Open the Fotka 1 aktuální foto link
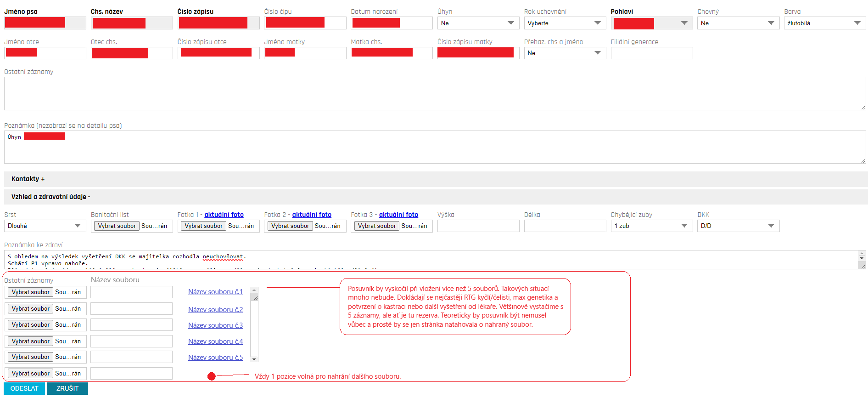The height and width of the screenshot is (398, 868). pos(224,215)
